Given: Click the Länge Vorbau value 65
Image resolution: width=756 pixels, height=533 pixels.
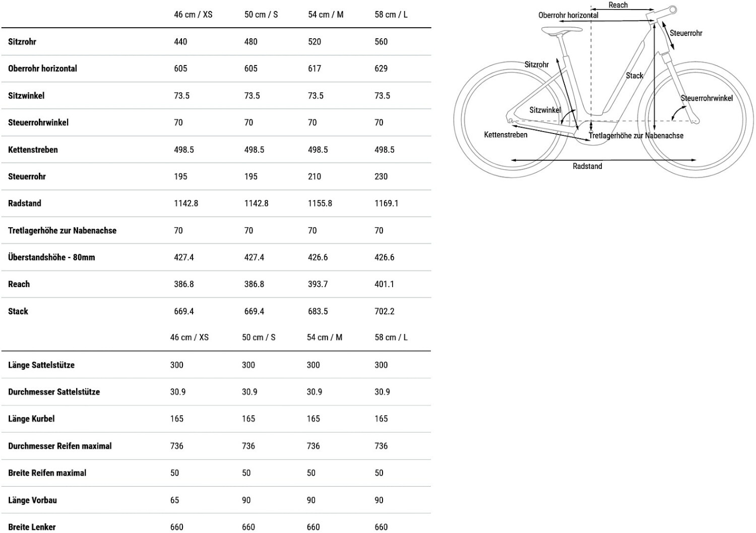Looking at the screenshot, I should [174, 500].
